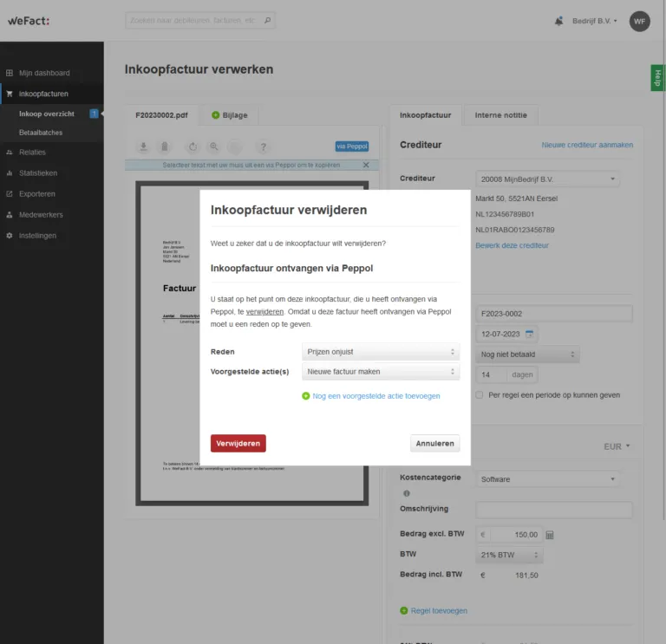Open the PDF help question mark
Screen dimensions: 666x644
[x=264, y=146]
